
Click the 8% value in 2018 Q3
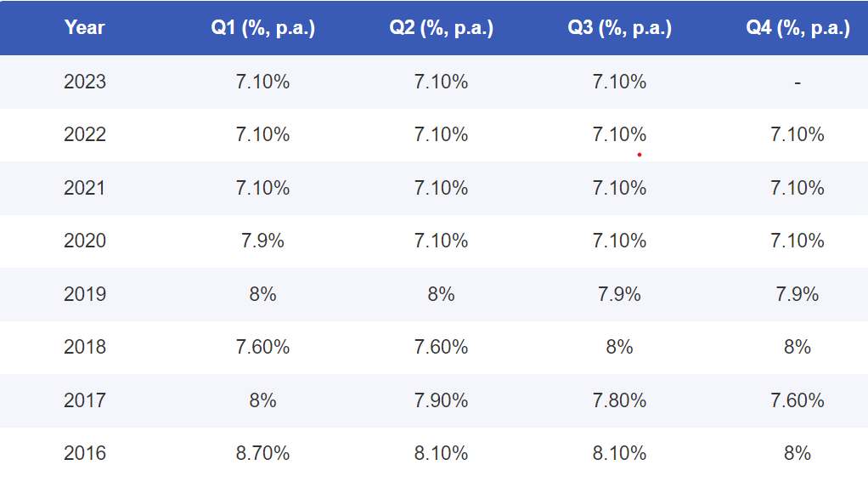point(620,347)
